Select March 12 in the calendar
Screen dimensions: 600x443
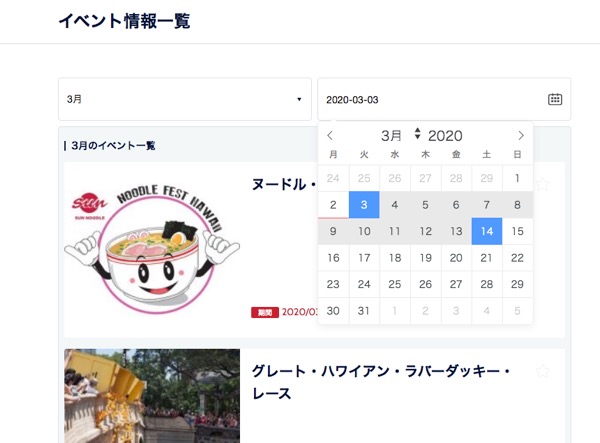tap(425, 231)
